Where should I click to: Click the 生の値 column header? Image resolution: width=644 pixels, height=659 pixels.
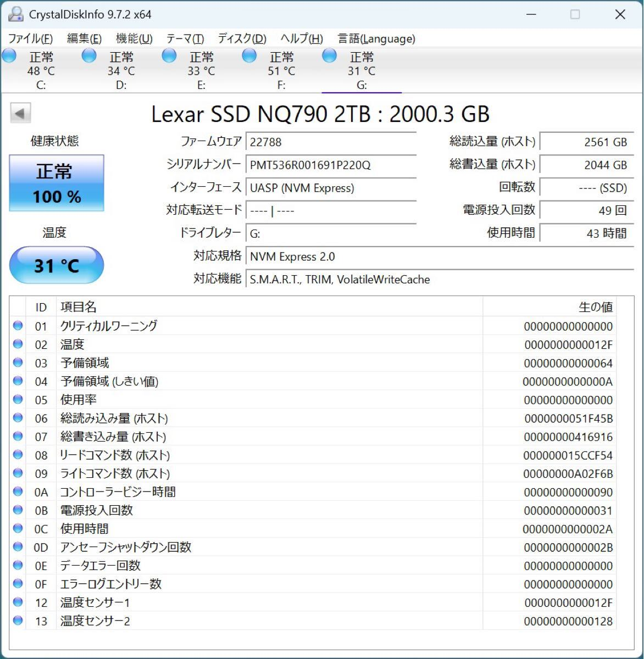549,307
